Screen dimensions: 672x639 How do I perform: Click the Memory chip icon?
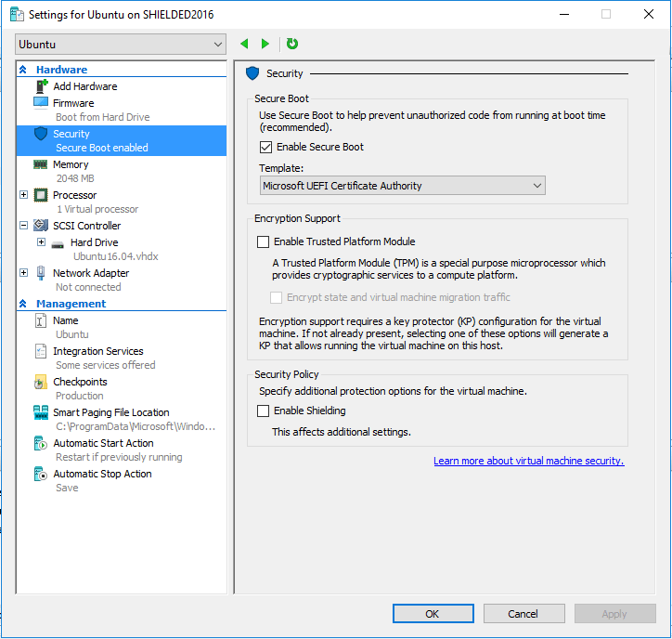pyautogui.click(x=41, y=164)
